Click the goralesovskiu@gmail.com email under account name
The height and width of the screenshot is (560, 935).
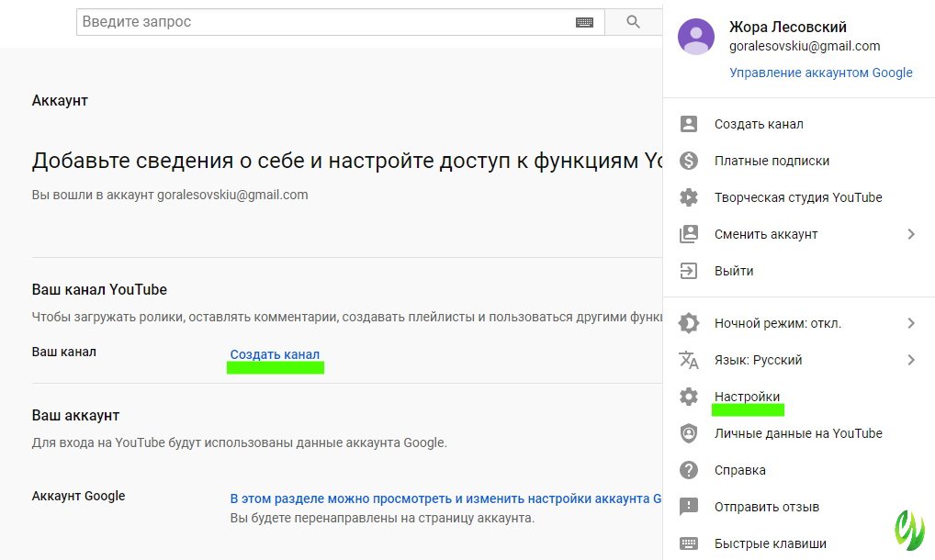tap(805, 46)
